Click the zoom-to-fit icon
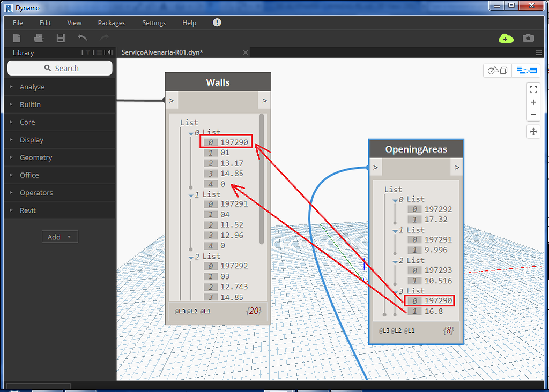This screenshot has height=392, width=549. [x=533, y=89]
